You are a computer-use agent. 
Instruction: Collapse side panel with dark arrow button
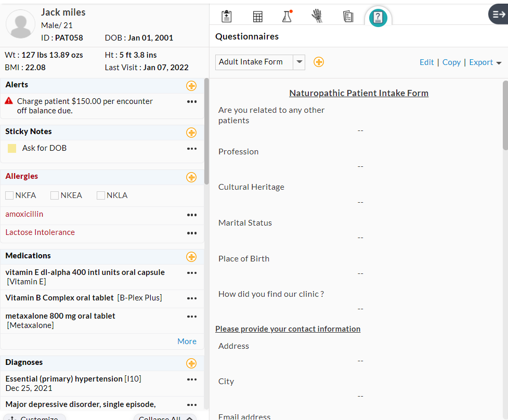498,15
